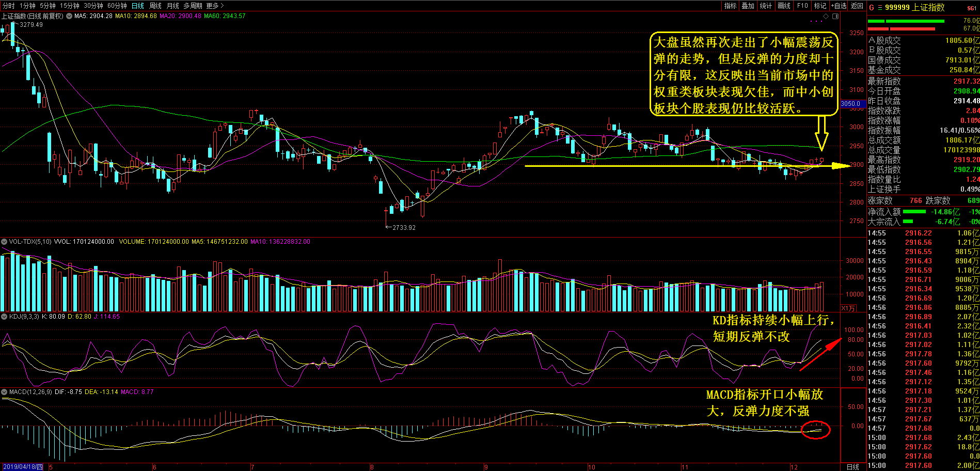Open the MACD indicator dropdown arrow
Viewport: 980px width, 471px height.
point(4,392)
